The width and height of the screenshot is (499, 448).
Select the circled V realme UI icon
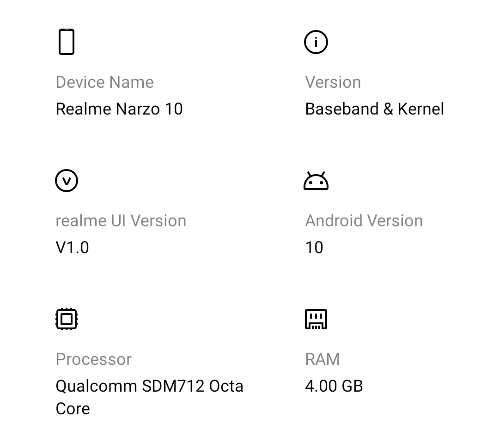click(x=66, y=180)
